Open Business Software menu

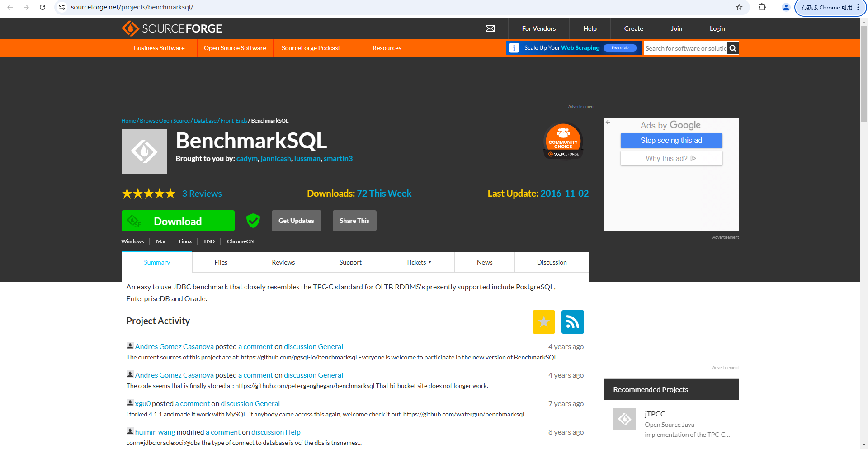[159, 48]
